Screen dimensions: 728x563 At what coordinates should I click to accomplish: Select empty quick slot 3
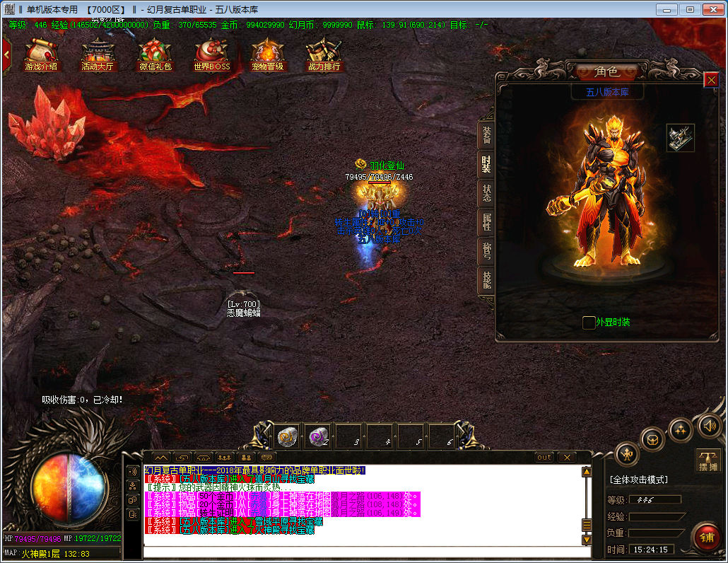tap(349, 437)
